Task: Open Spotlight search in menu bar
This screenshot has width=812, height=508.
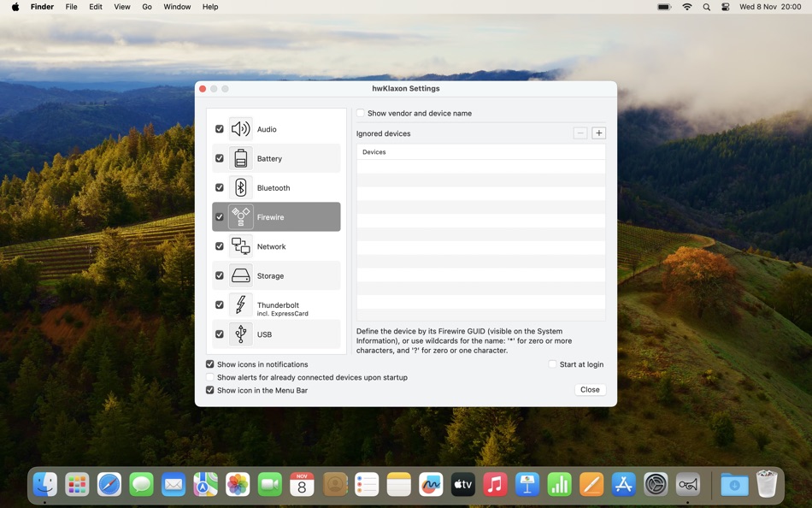Action: point(706,7)
